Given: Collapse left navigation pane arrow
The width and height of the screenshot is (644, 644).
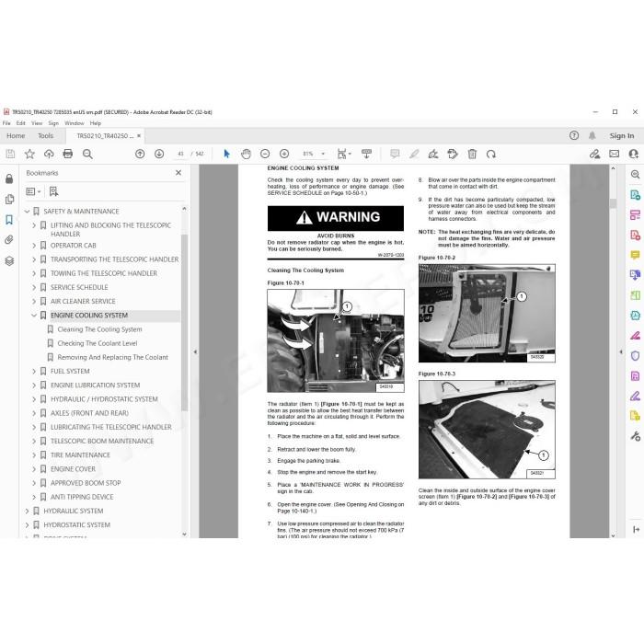Looking at the screenshot, I should (195, 352).
